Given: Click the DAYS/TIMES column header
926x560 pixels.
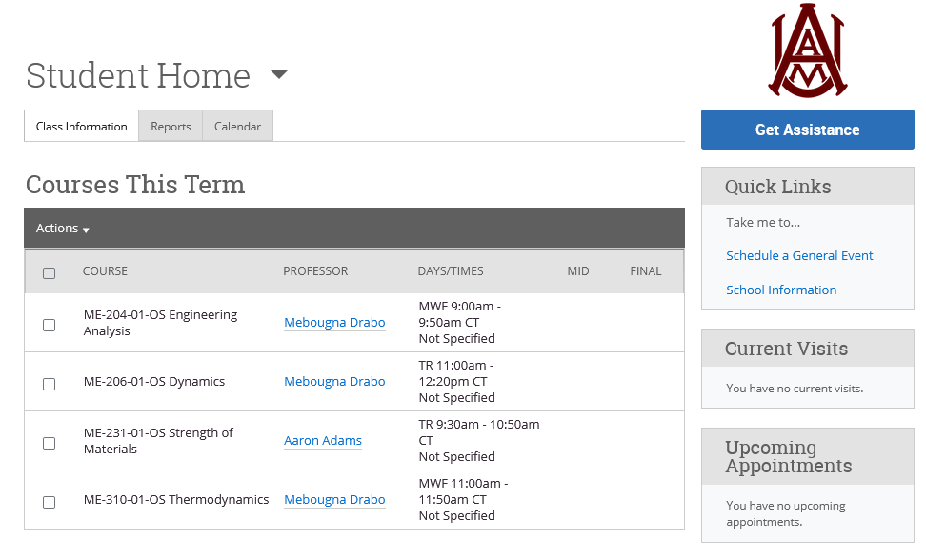Looking at the screenshot, I should click(x=451, y=271).
